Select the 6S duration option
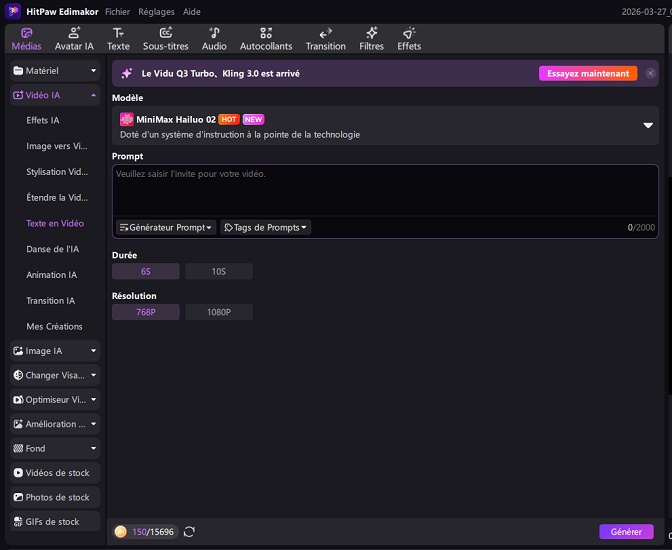 (146, 271)
